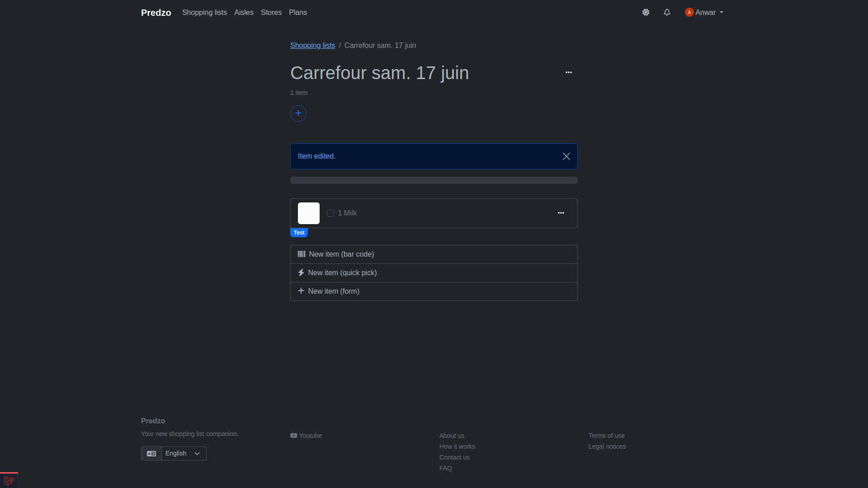This screenshot has height=488, width=868.
Task: Expand the Anwar user dropdown
Action: (704, 13)
